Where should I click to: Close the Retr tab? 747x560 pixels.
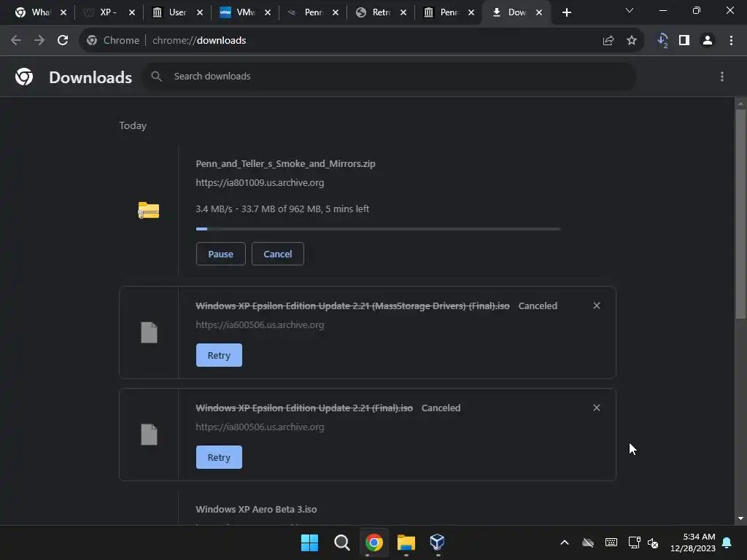[403, 12]
